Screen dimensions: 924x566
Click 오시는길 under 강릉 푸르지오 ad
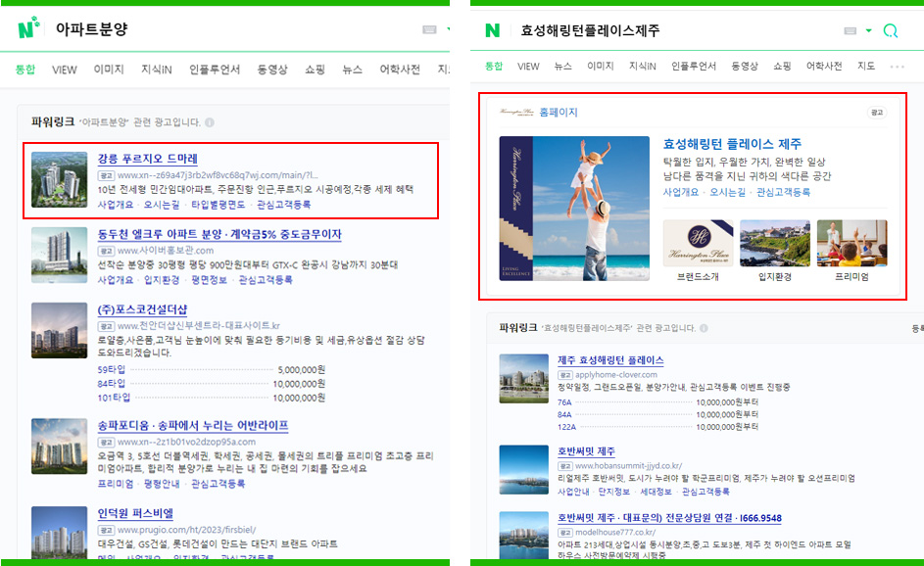pyautogui.click(x=162, y=205)
